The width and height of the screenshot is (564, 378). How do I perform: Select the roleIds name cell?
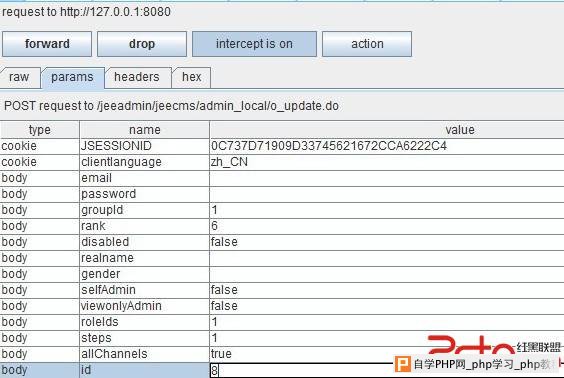[x=144, y=322]
